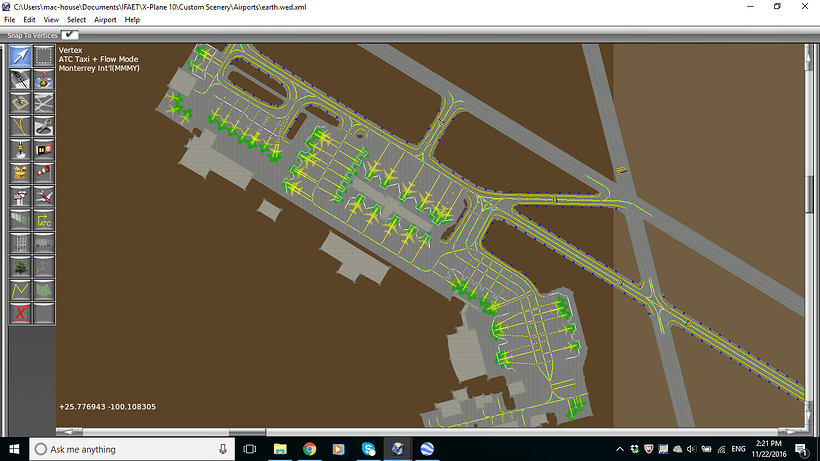This screenshot has height=461, width=820.
Task: Show hidden system tray icons
Action: pyautogui.click(x=620, y=449)
